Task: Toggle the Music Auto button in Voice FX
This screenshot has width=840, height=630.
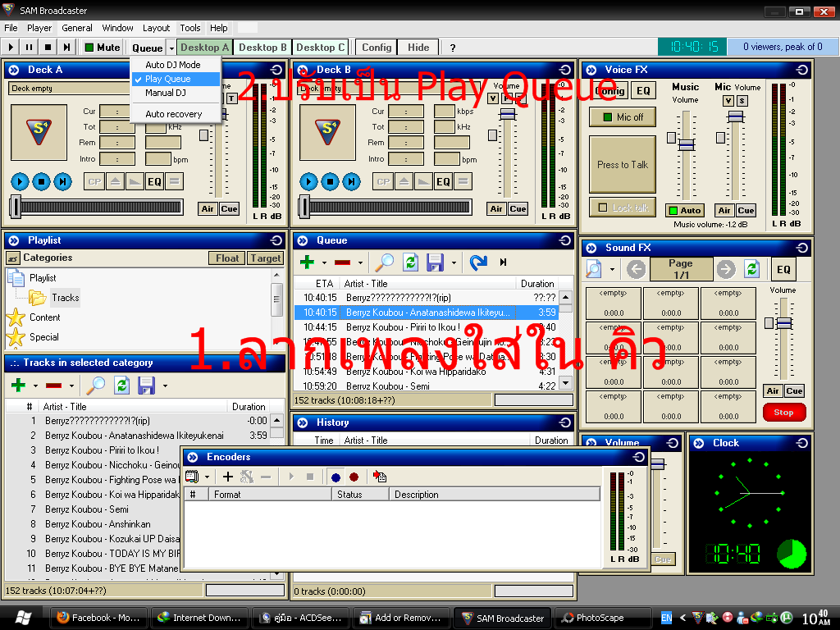Action: coord(685,211)
